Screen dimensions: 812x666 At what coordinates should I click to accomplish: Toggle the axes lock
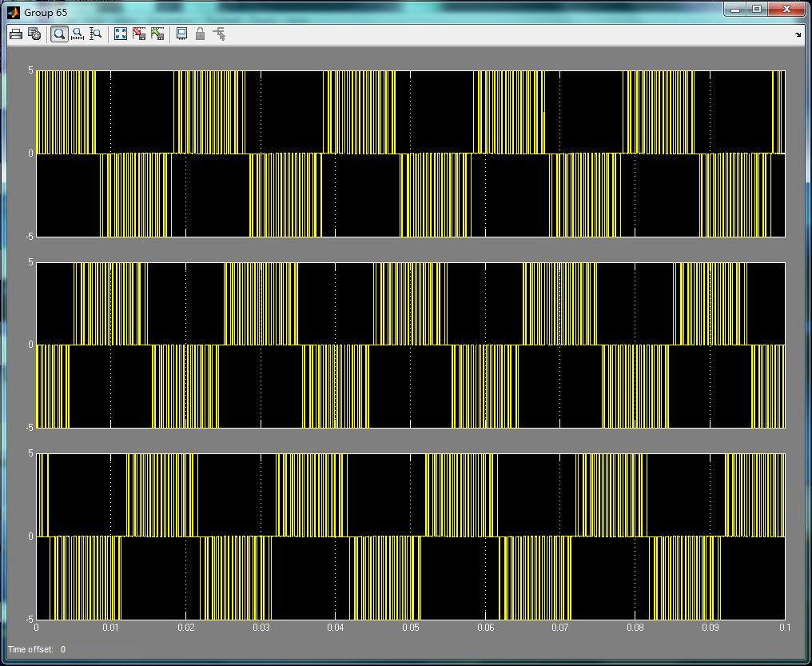pyautogui.click(x=201, y=34)
